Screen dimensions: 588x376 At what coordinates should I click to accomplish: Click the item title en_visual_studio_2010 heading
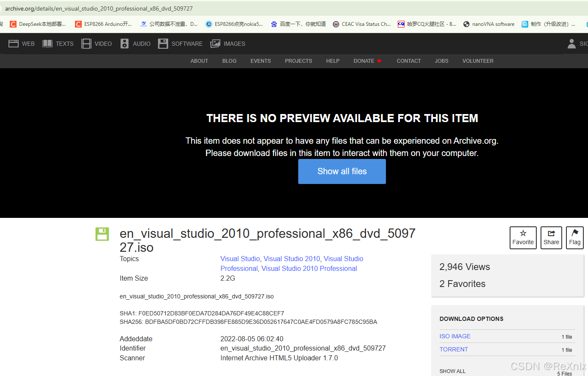pyautogui.click(x=268, y=240)
